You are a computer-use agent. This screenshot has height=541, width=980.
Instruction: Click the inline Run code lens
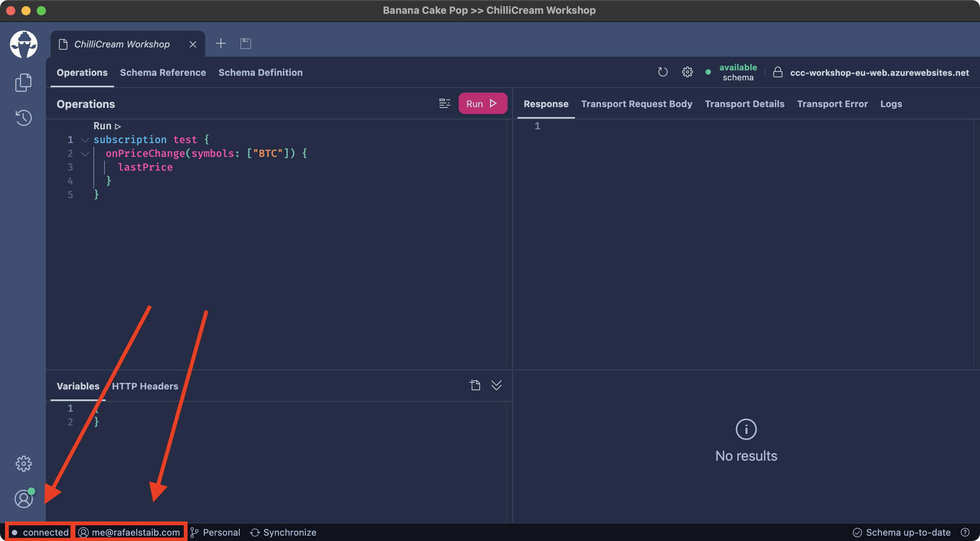107,126
